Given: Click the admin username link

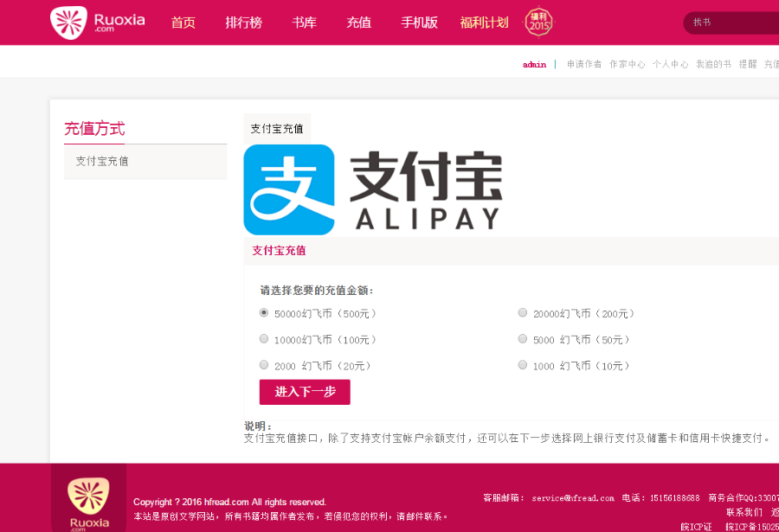Looking at the screenshot, I should tap(534, 65).
